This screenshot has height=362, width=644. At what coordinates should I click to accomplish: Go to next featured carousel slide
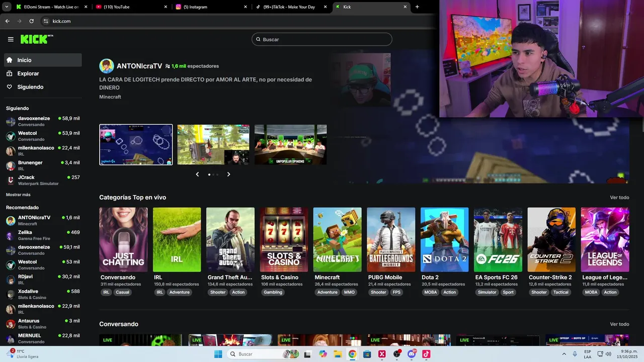[x=228, y=174]
